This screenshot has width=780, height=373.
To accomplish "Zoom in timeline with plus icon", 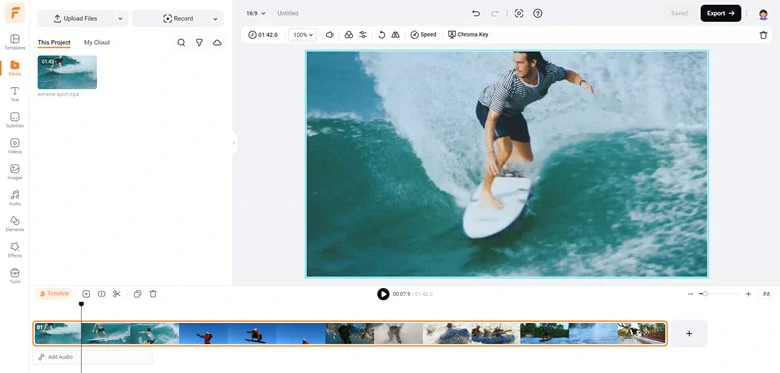I will click(748, 294).
